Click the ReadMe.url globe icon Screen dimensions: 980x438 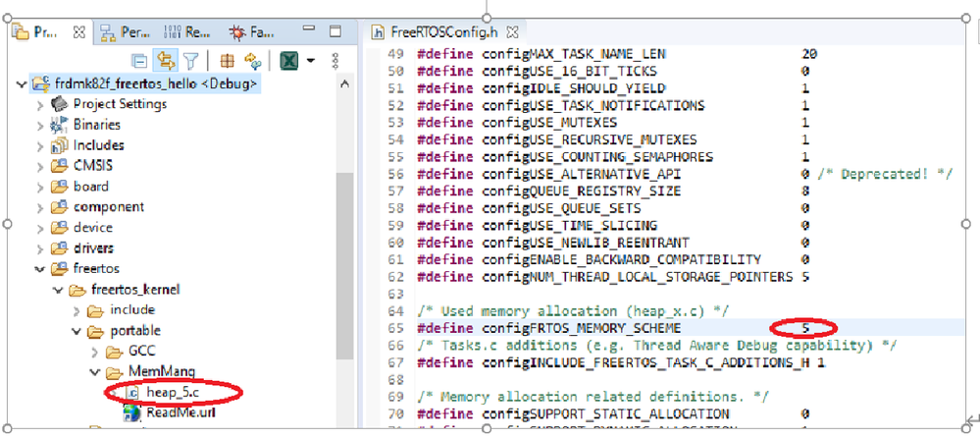(131, 413)
